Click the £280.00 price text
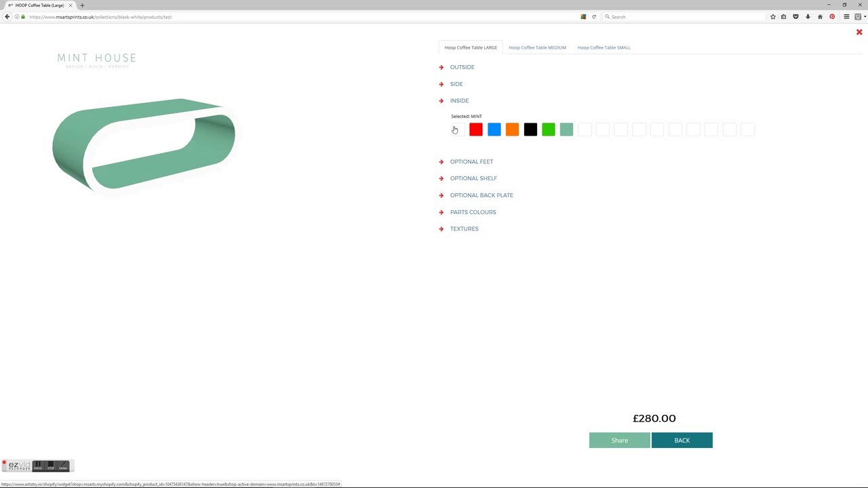This screenshot has height=488, width=868. 654,418
